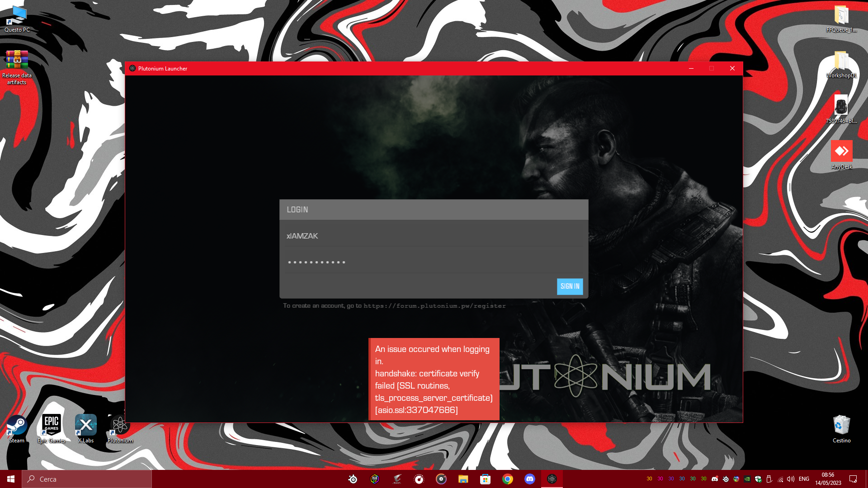
Task: Open the white gauge icon in taskbar
Action: 419,479
